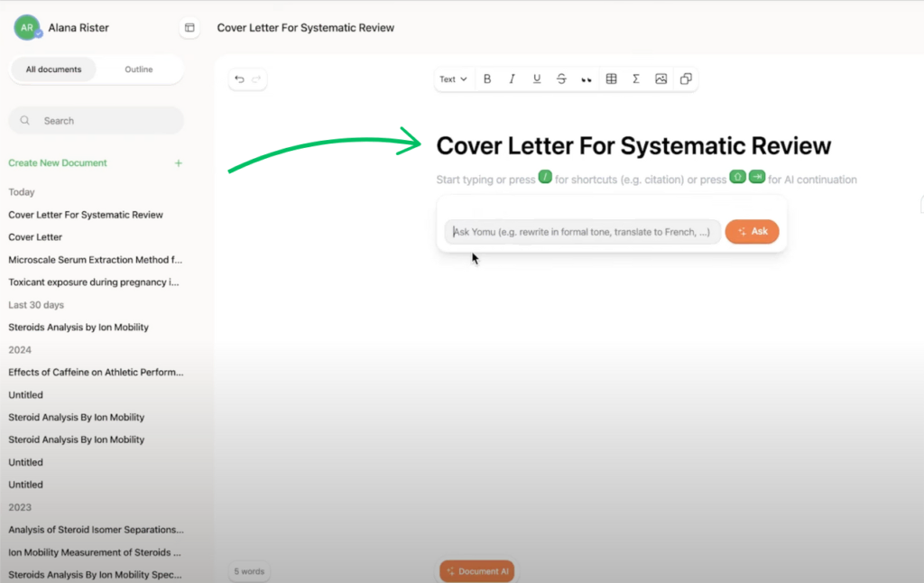Click the document Search field
The width and height of the screenshot is (924, 583).
(x=96, y=121)
